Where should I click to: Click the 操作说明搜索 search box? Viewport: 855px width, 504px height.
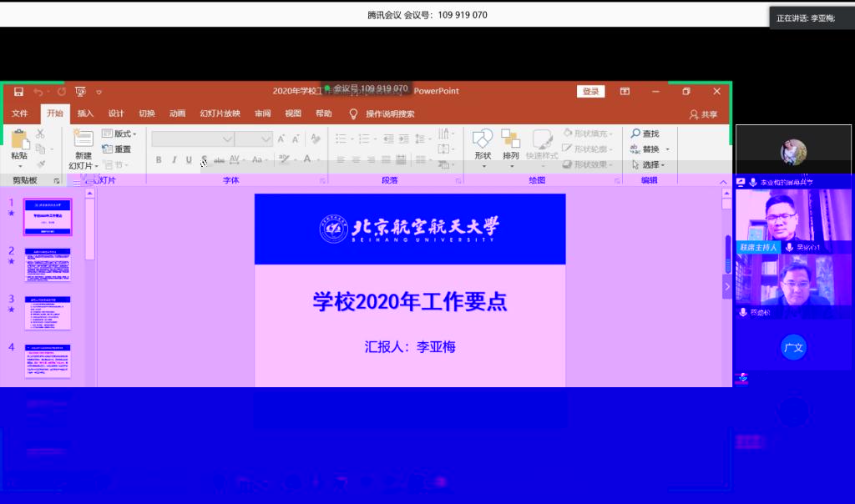point(390,113)
